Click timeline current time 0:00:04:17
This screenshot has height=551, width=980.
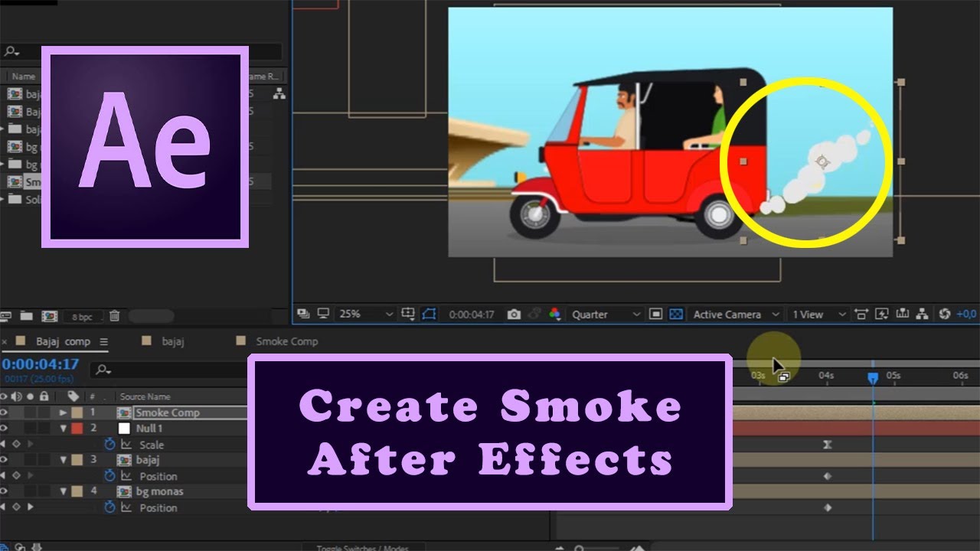[41, 364]
